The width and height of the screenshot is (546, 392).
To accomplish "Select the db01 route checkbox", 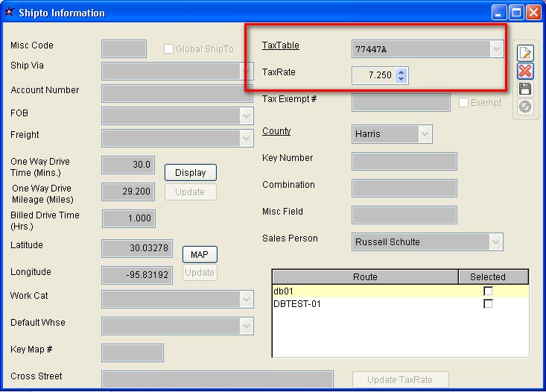I will (x=488, y=291).
